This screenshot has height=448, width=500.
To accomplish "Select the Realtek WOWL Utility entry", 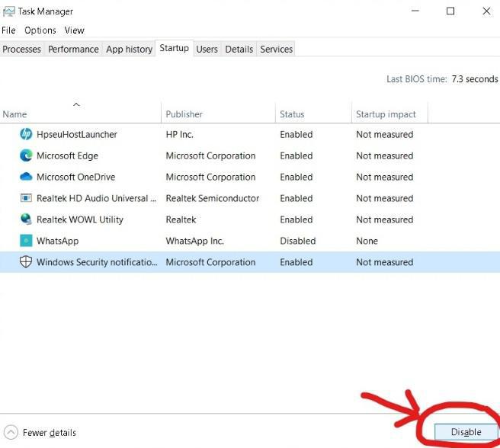I will point(80,219).
